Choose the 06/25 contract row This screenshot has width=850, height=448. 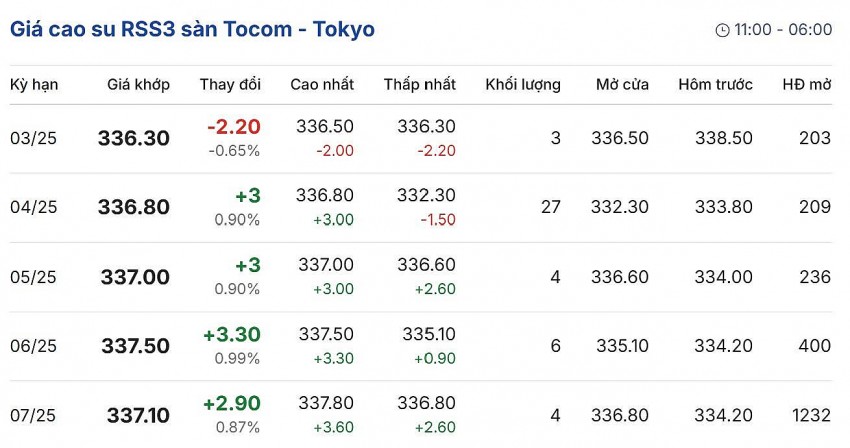pyautogui.click(x=34, y=345)
